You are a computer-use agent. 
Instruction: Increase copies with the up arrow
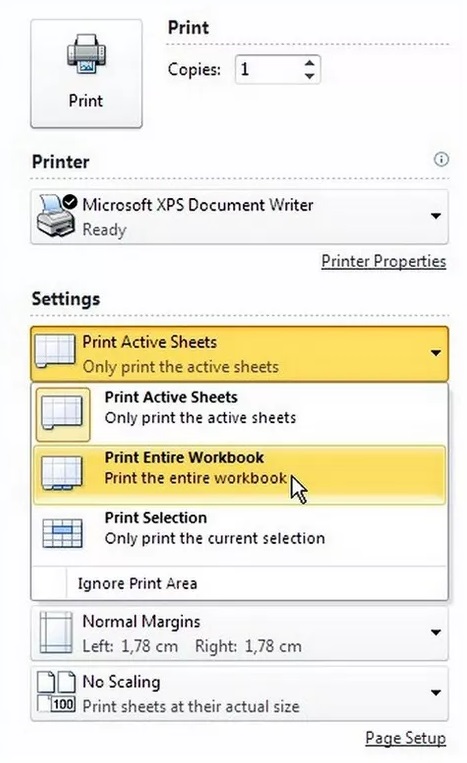(x=309, y=63)
